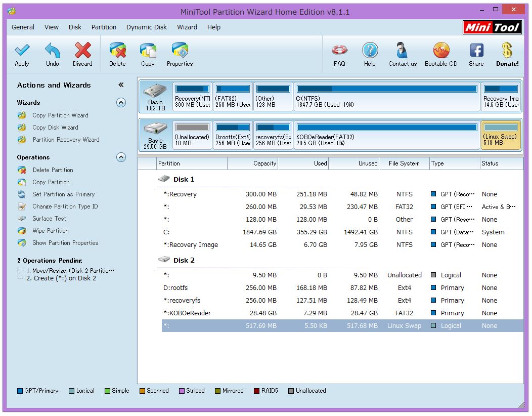The image size is (532, 416).
Task: Sort by the Capacity column header
Action: click(x=252, y=163)
